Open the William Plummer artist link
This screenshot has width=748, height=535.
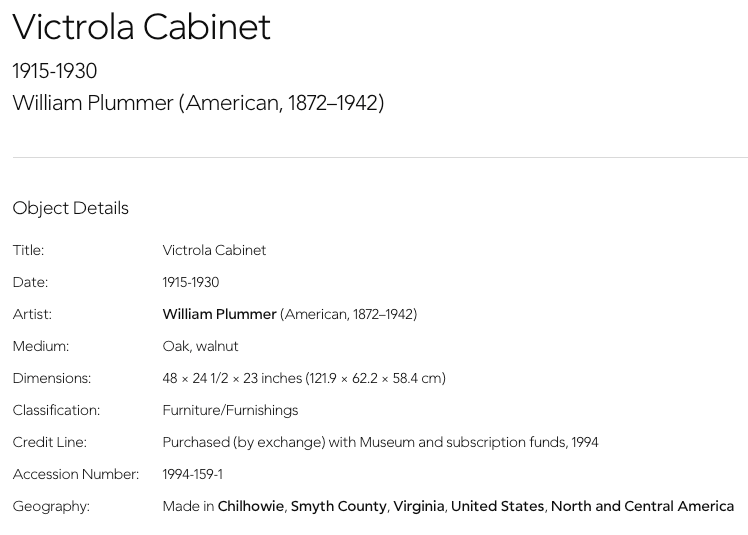coord(219,314)
